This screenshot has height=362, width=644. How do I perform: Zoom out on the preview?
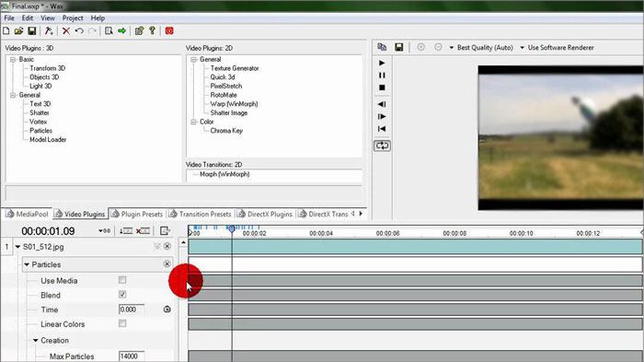[x=438, y=47]
